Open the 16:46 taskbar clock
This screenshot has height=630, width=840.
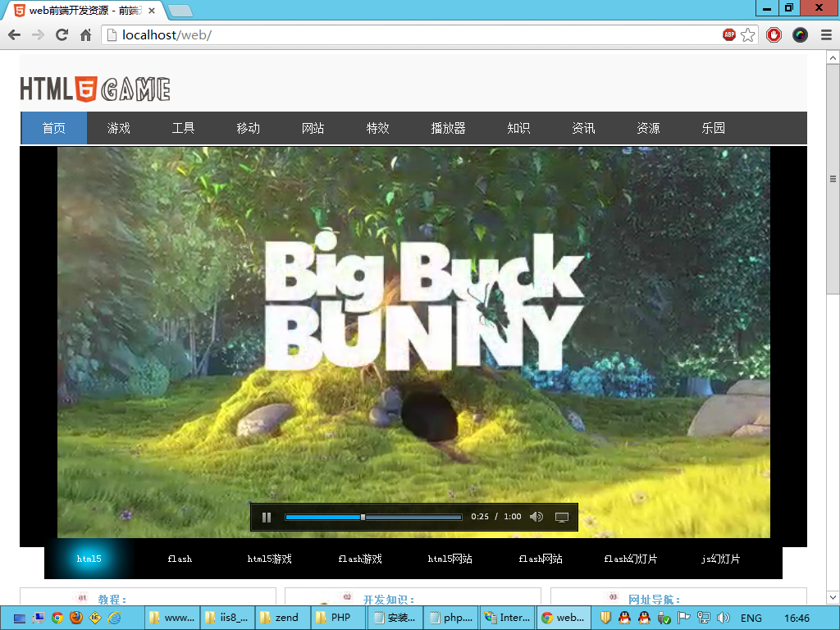tap(797, 619)
